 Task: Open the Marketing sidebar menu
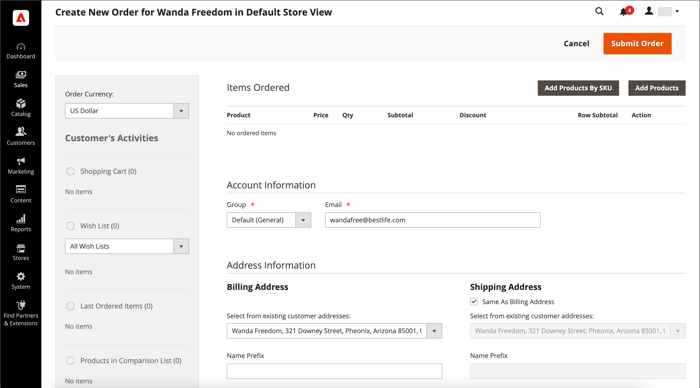point(21,166)
